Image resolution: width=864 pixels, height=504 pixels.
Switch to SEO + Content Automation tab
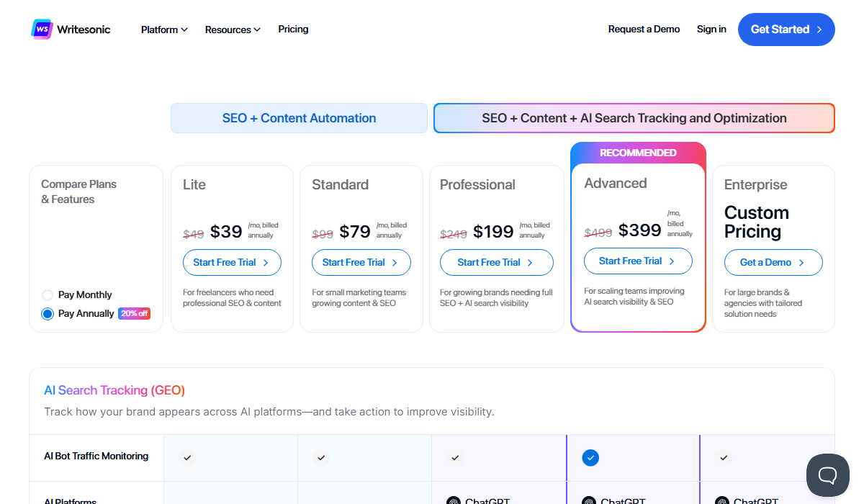point(299,118)
